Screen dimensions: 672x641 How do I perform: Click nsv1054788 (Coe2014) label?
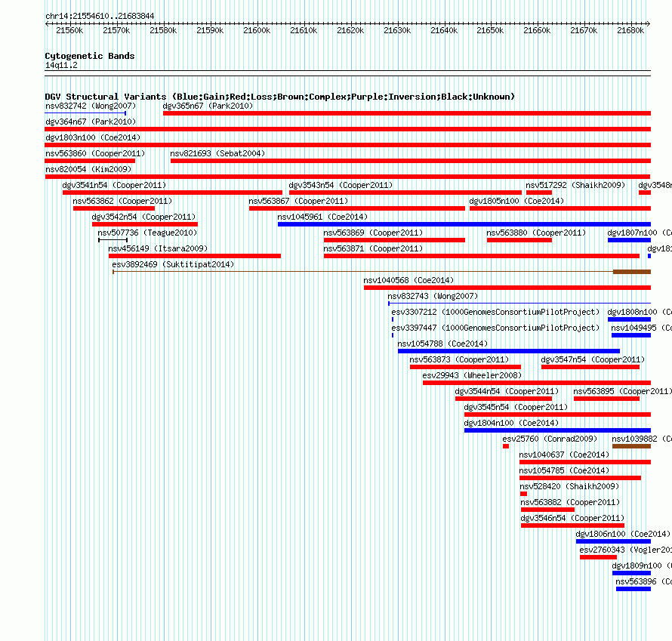[442, 344]
